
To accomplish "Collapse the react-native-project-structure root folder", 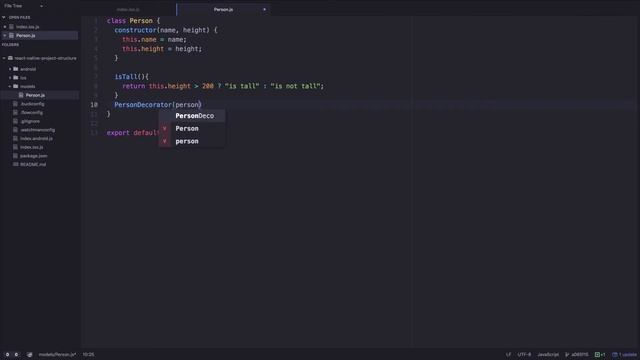I will 4,58.
